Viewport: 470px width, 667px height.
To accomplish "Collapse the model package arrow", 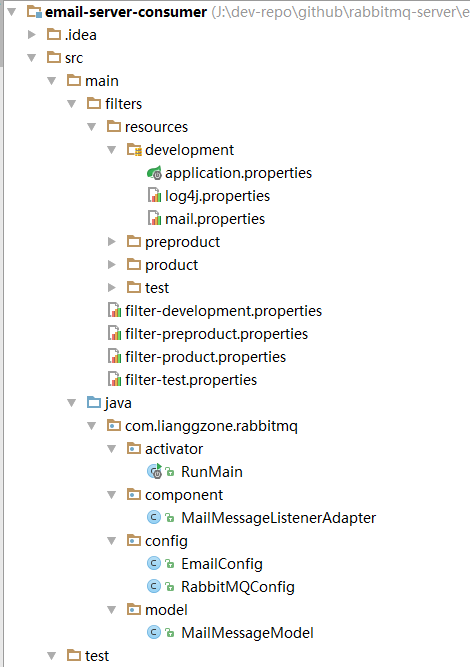I will (x=111, y=610).
